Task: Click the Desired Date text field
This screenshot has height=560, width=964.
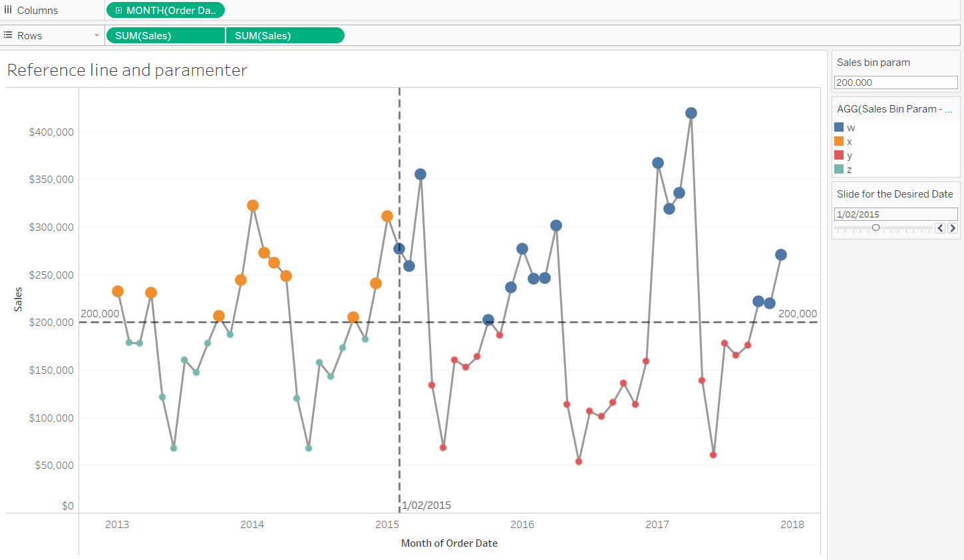Action: (895, 214)
